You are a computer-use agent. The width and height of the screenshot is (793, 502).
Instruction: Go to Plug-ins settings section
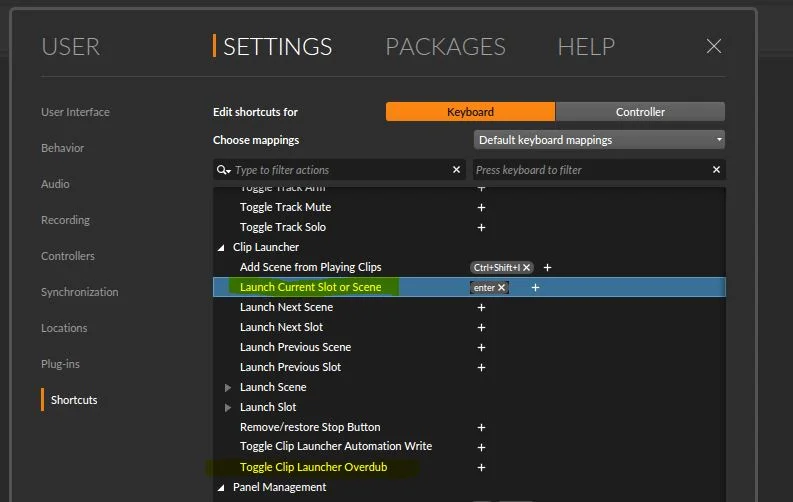coord(60,364)
